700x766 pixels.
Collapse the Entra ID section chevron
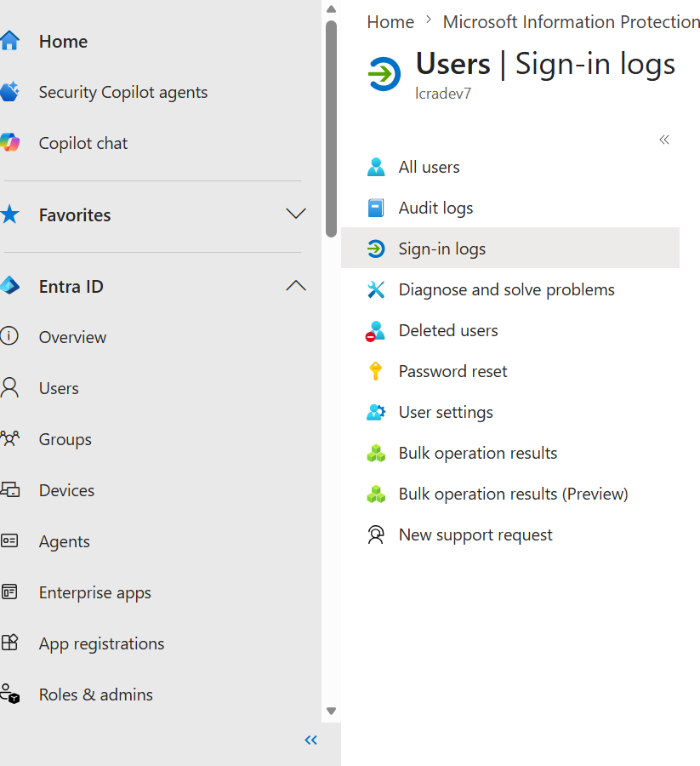pos(296,286)
